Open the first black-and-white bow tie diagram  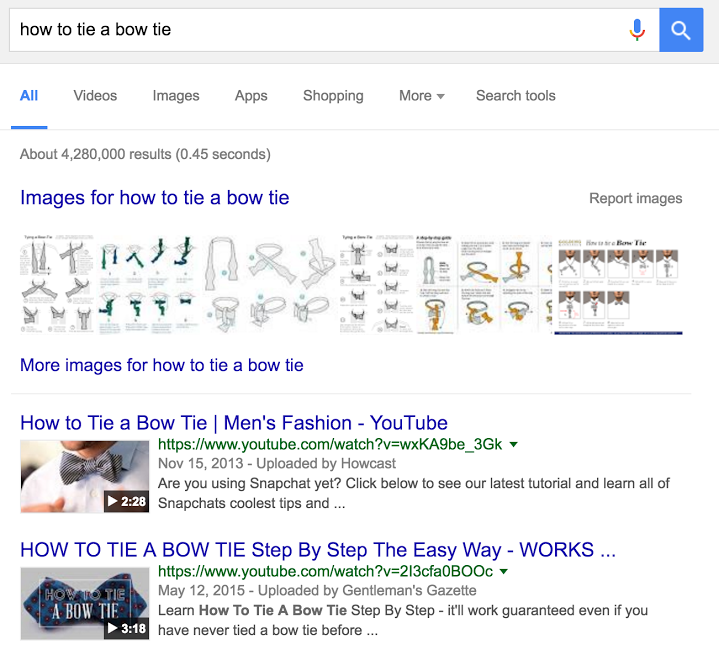pos(57,283)
